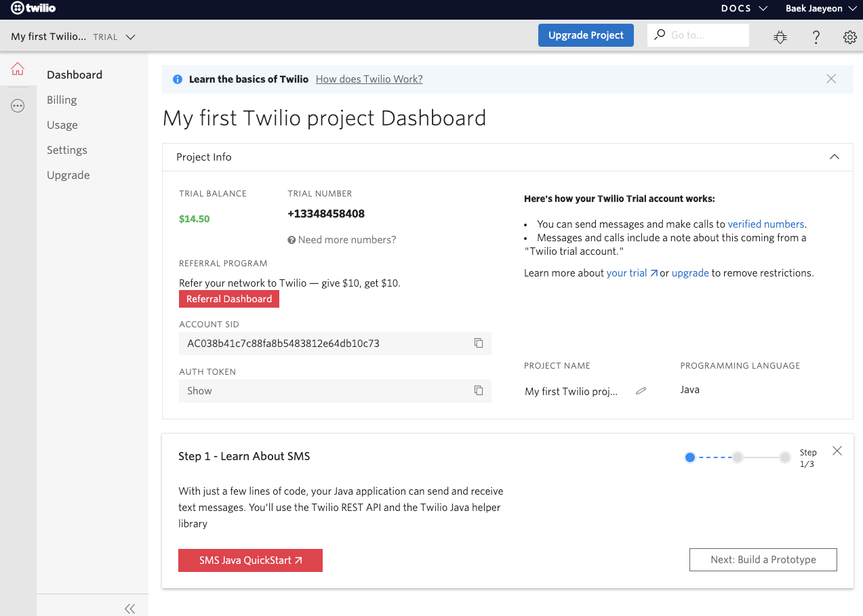This screenshot has height=616, width=863.
Task: Launch SMS Java QuickStart
Action: tap(250, 560)
